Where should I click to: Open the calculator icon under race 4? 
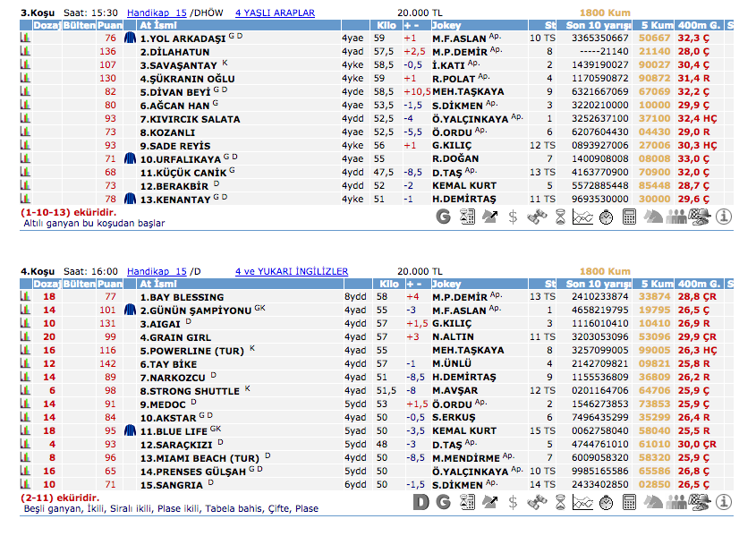(629, 503)
